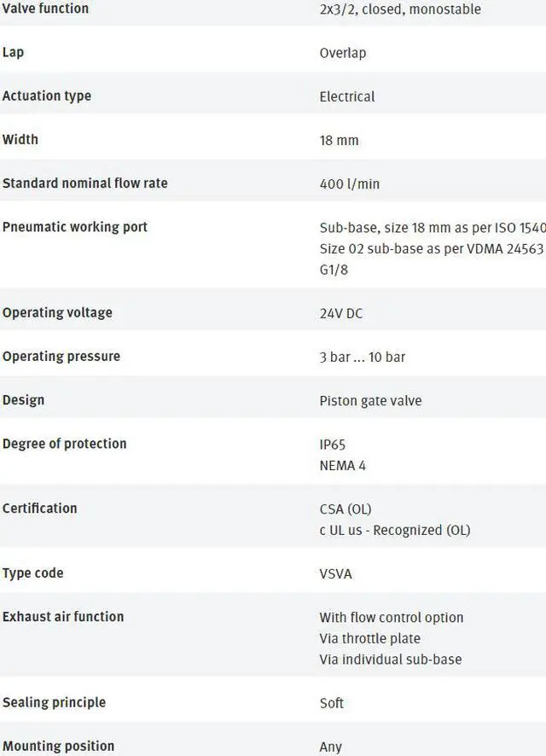Select the 'c UL us - Recognized (OL)' certification
This screenshot has height=756, width=546.
(394, 530)
